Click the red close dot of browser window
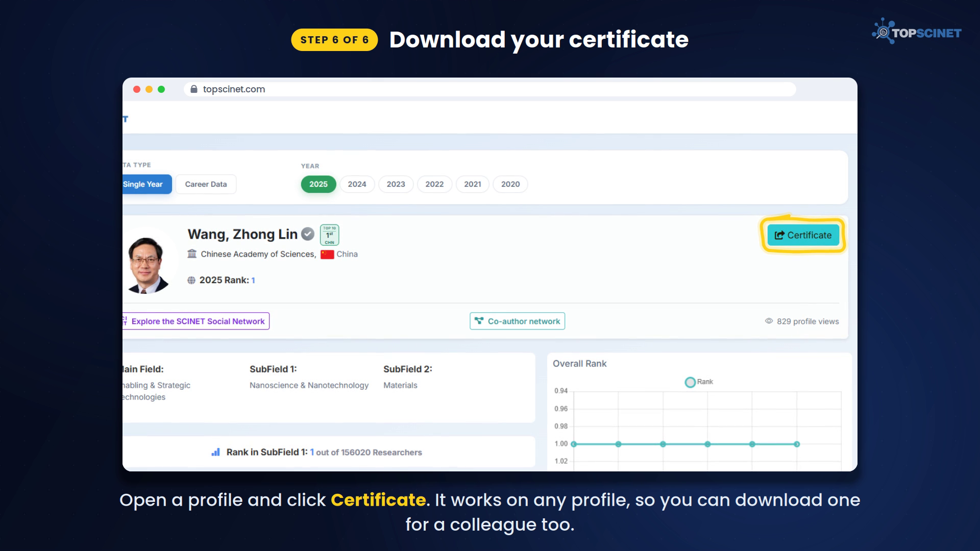Image resolution: width=980 pixels, height=551 pixels. pos(137,89)
